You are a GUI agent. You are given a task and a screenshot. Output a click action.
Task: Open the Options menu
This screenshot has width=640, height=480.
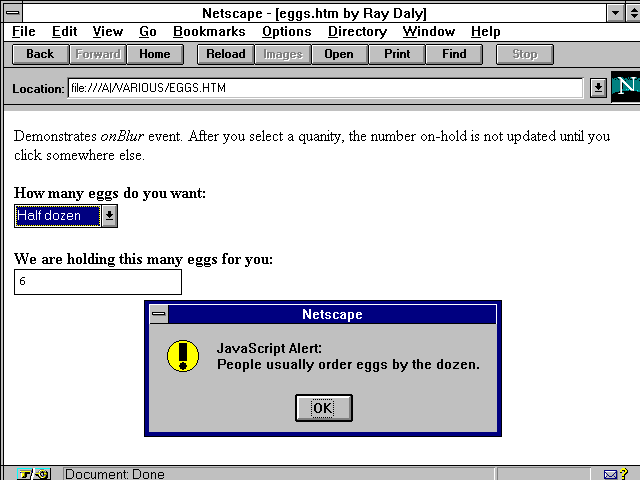pyautogui.click(x=286, y=32)
